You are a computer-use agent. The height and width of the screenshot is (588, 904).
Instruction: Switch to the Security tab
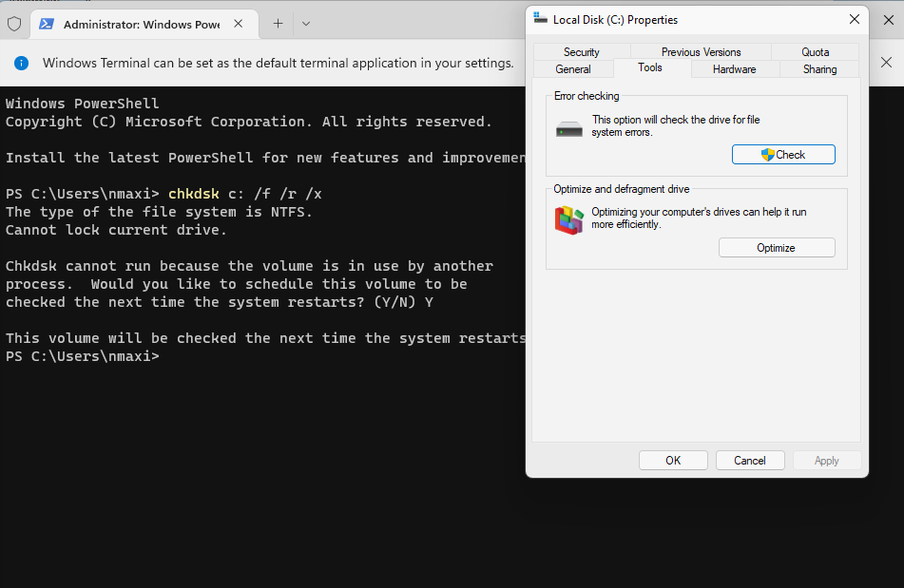pos(581,52)
